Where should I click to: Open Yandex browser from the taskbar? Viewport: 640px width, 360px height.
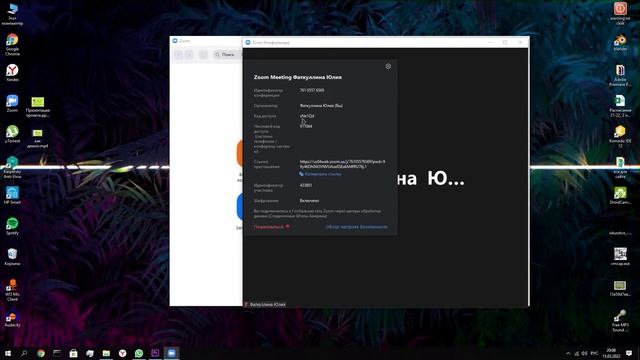point(122,353)
